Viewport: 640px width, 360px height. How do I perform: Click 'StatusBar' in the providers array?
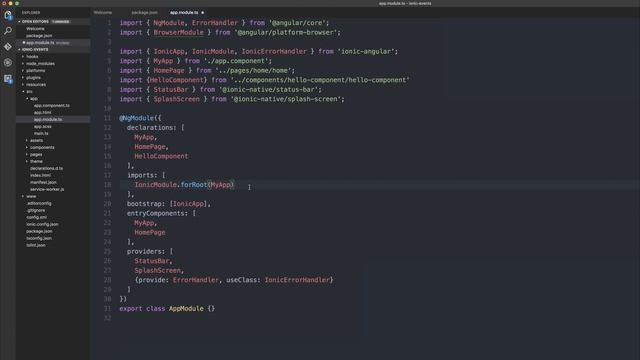tap(151, 261)
